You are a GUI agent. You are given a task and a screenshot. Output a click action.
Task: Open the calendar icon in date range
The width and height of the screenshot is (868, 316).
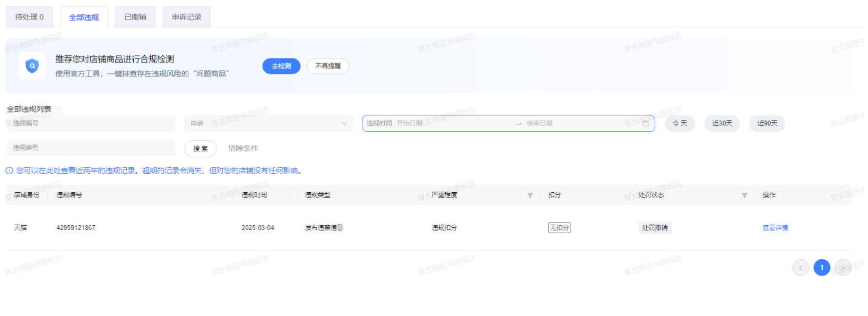click(645, 123)
